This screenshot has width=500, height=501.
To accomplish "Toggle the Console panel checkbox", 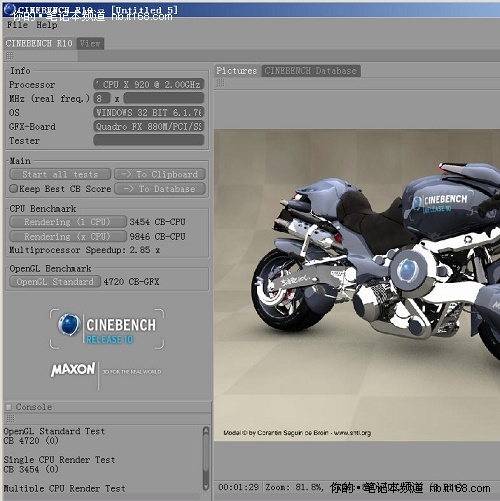I will [x=9, y=407].
